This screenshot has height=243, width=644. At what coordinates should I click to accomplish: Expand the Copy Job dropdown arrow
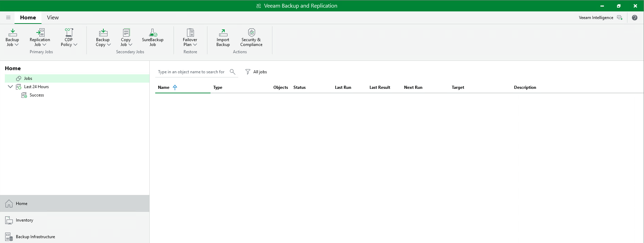click(130, 45)
